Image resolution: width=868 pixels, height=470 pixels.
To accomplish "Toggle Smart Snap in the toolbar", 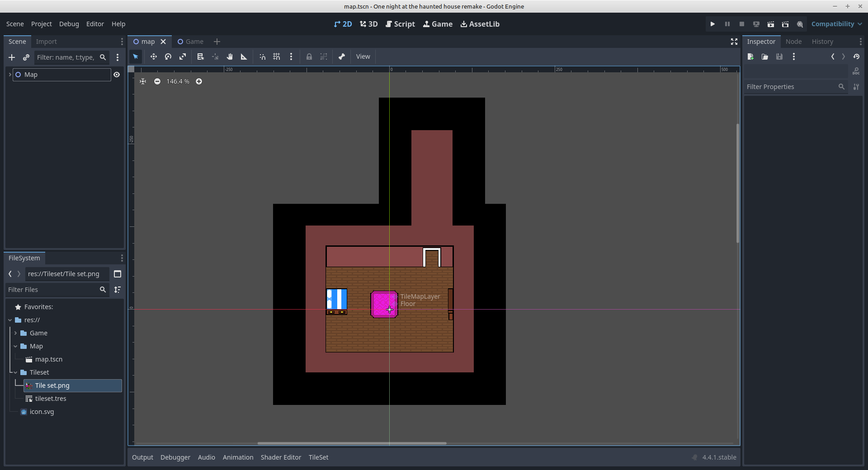I will click(262, 56).
